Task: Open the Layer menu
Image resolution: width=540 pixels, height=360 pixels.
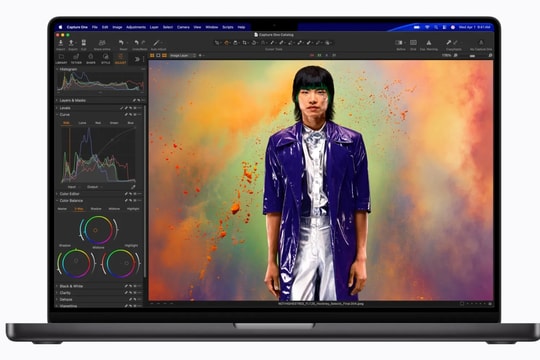Action: click(x=154, y=27)
